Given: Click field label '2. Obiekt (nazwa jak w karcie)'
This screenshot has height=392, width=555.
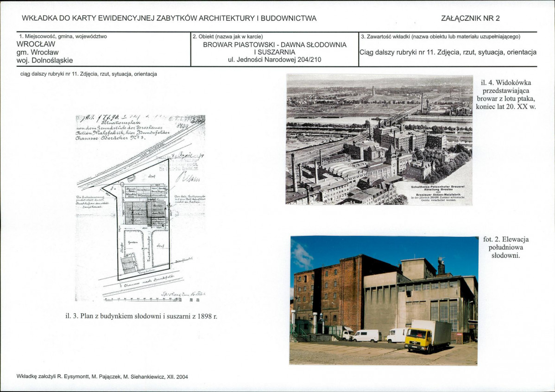Looking at the screenshot, I should point(227,37).
